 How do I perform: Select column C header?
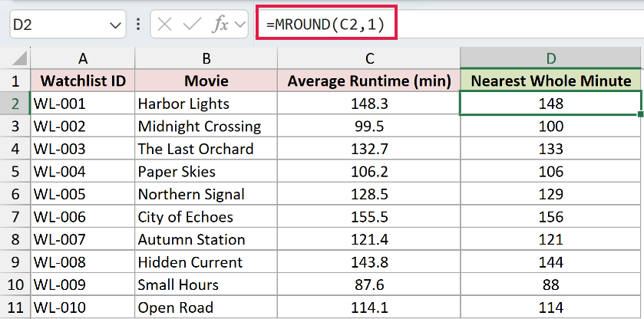click(x=369, y=59)
